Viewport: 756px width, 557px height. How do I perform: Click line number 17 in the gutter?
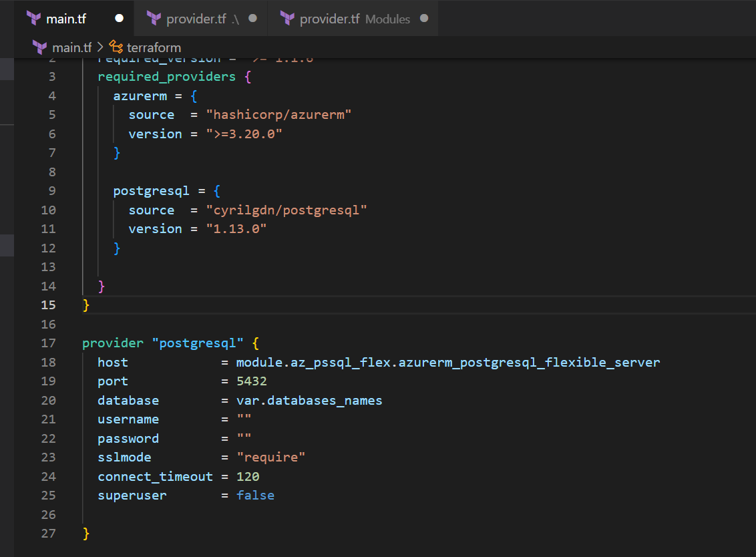coord(48,343)
